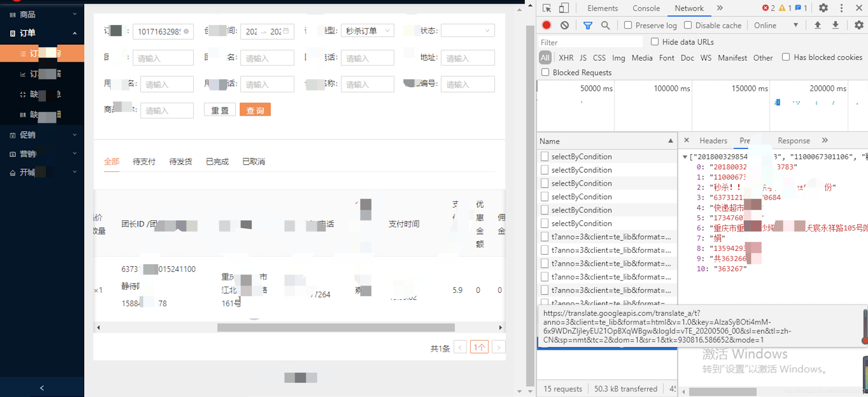Check the Disable cache option
Screen dimensions: 868x397
pyautogui.click(x=688, y=25)
